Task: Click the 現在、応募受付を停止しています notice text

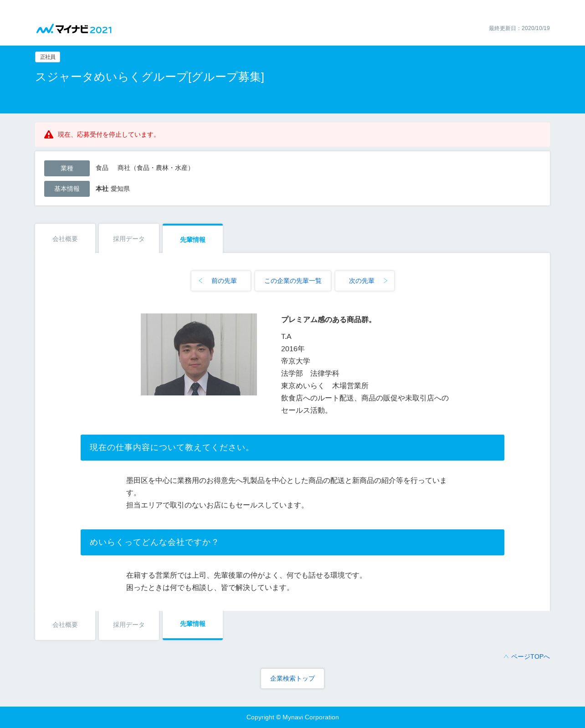Action: [108, 134]
